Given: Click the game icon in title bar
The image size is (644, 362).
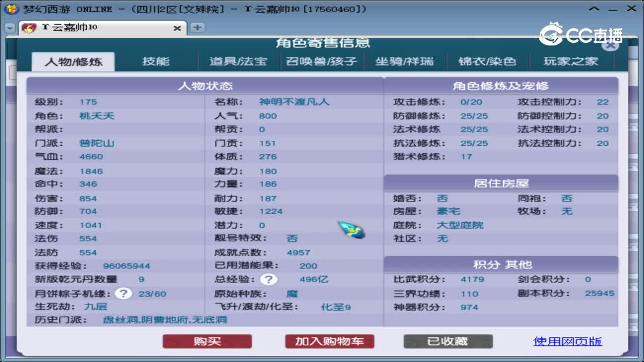Looking at the screenshot, I should (x=11, y=9).
